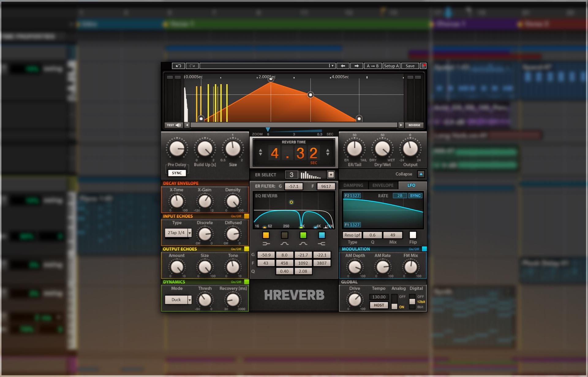Click the LFO Rate value 2B
The image size is (588, 377).
pos(400,196)
